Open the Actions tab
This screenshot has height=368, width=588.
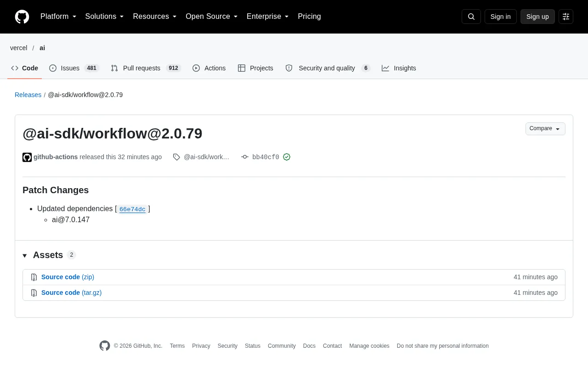(209, 68)
